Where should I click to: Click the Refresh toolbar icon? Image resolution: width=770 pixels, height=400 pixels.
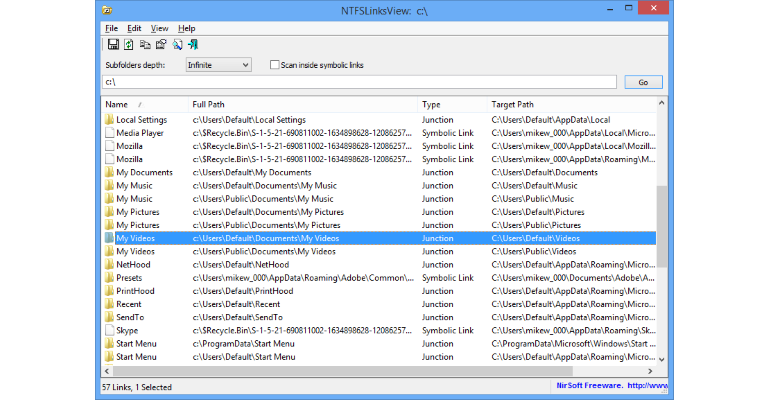[x=129, y=45]
